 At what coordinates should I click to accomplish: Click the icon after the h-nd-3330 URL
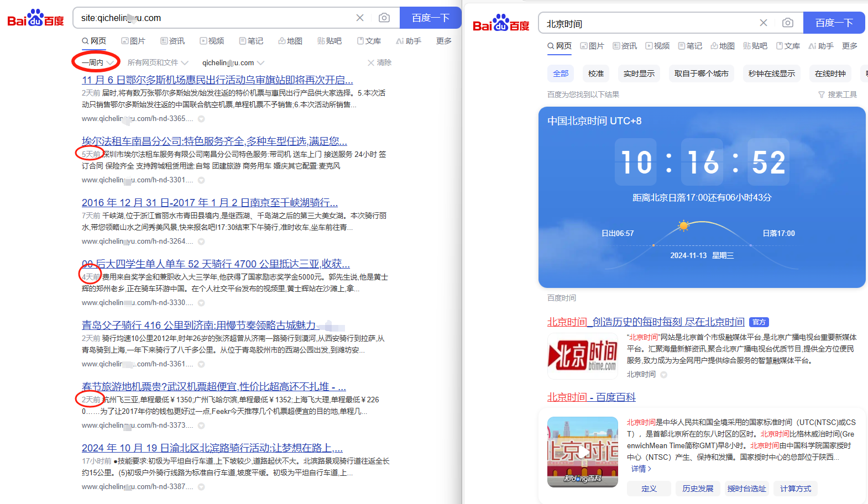[x=201, y=303]
